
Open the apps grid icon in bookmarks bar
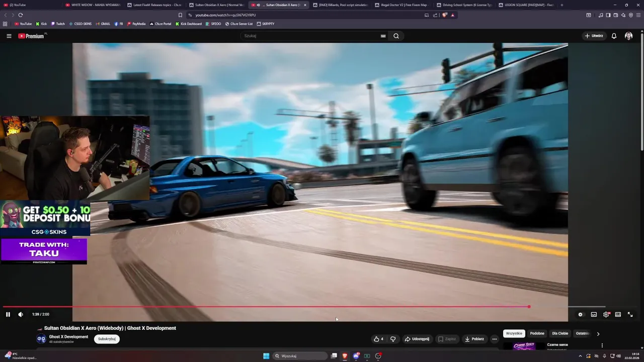point(5,24)
